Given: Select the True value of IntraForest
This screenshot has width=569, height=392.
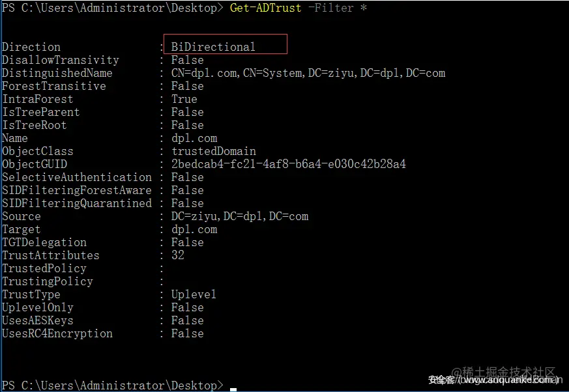Looking at the screenshot, I should tap(184, 99).
